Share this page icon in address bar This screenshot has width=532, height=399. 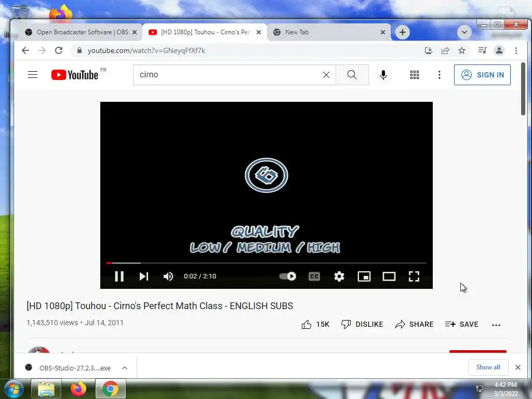(445, 50)
